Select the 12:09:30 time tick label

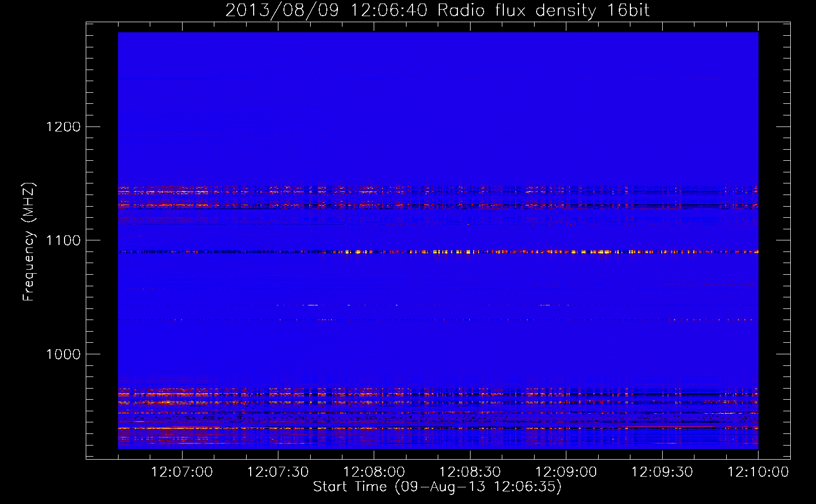(x=662, y=472)
